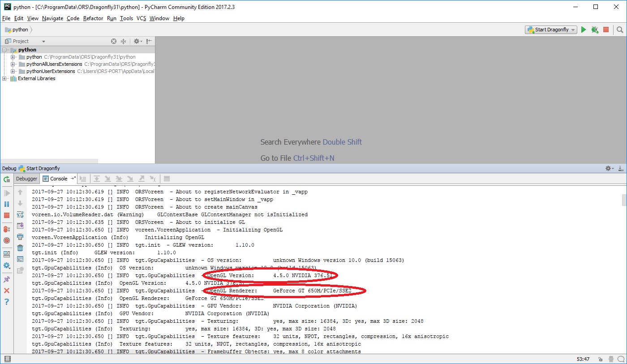Rerun the Start Dragonfly debug session

pos(6,179)
